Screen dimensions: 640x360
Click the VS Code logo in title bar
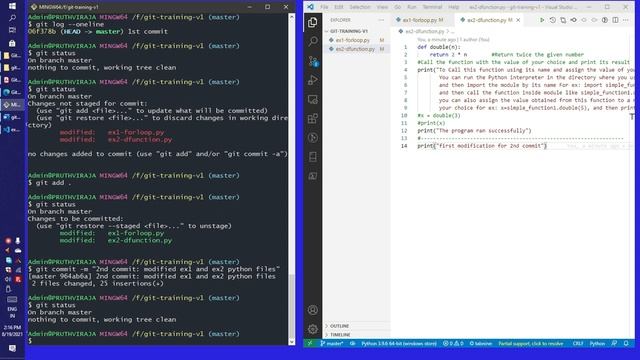[x=311, y=7]
